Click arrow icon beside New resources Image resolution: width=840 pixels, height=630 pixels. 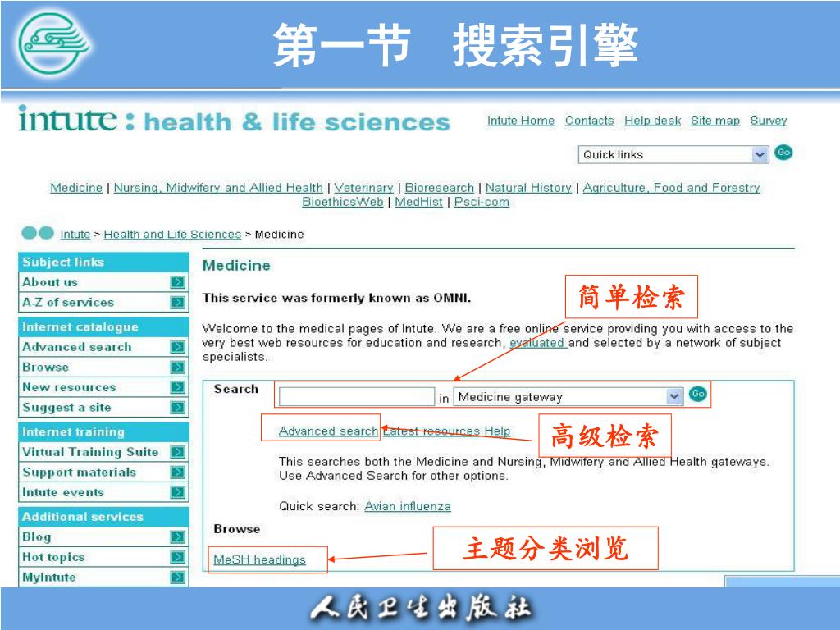click(x=178, y=387)
